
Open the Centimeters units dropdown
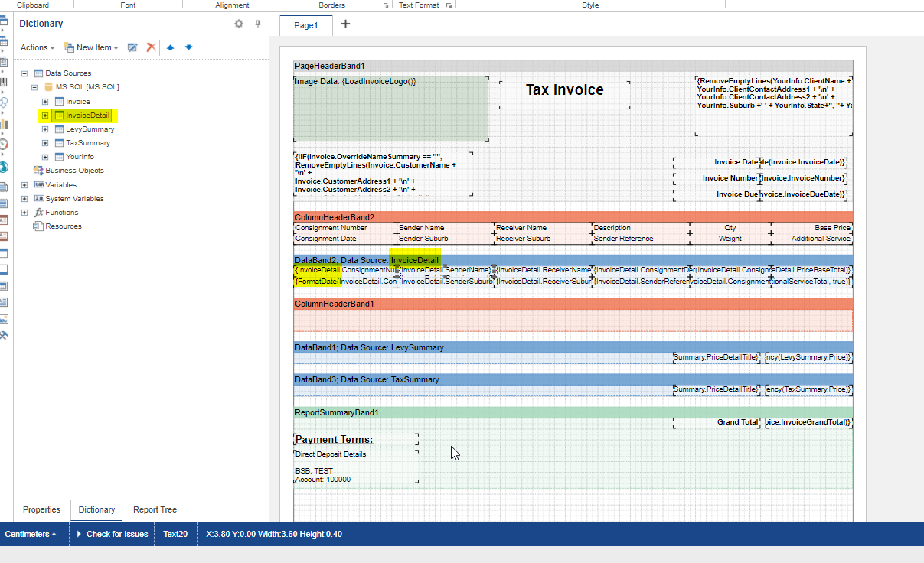[31, 534]
